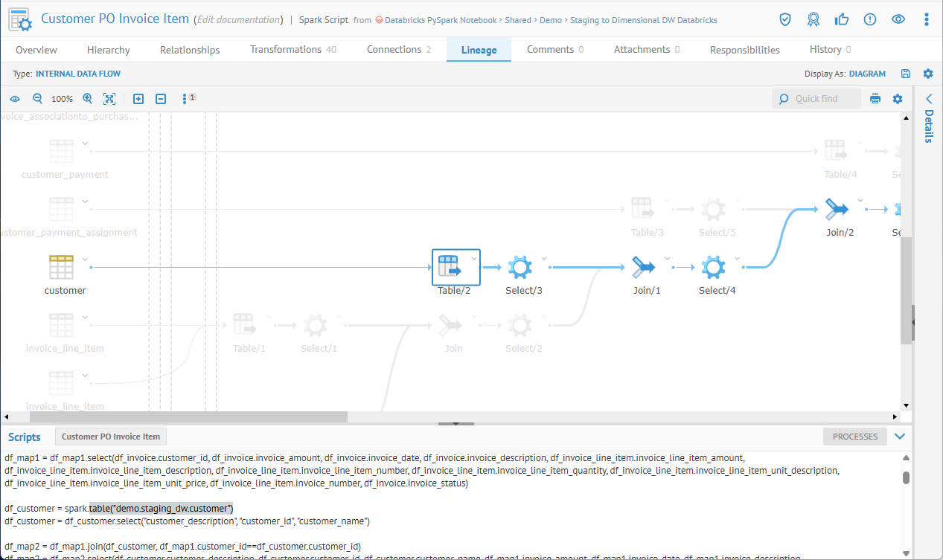Toggle the eye icon in diagram toolbar
This screenshot has width=943, height=560.
pyautogui.click(x=15, y=99)
